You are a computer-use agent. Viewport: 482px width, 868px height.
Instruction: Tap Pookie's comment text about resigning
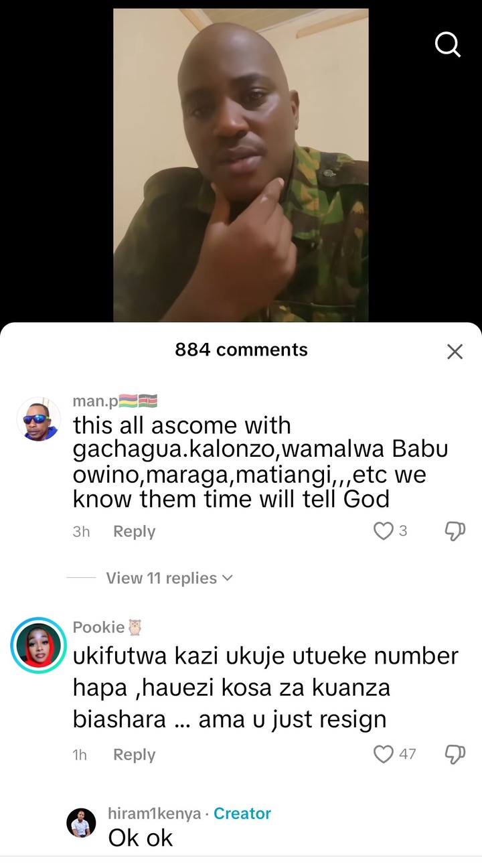point(266,688)
